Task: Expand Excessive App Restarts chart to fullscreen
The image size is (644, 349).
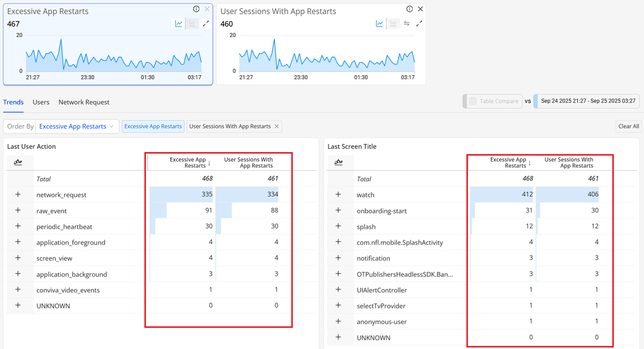Action: point(206,24)
